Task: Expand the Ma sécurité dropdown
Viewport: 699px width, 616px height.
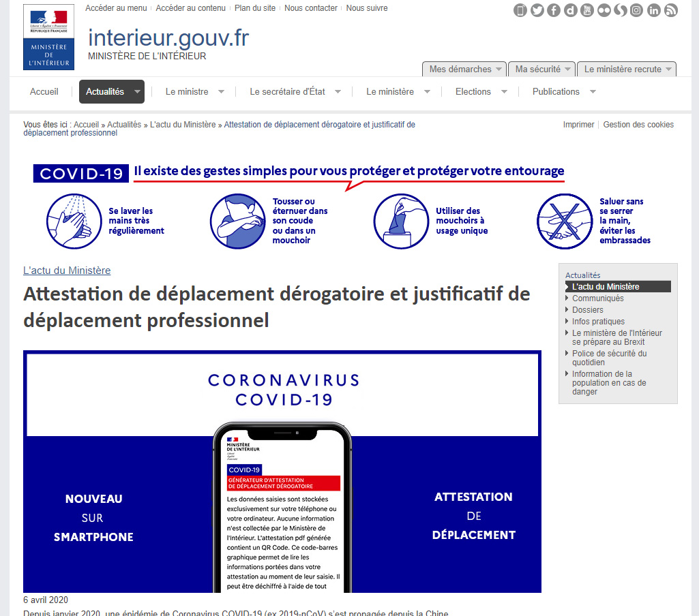Action: coord(541,69)
